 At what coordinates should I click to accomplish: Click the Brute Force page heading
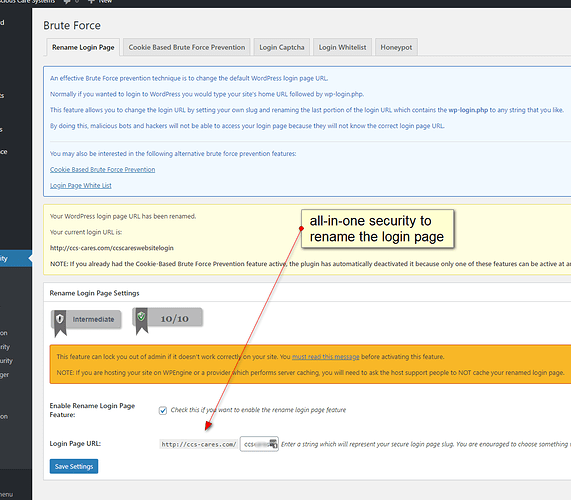click(72, 25)
